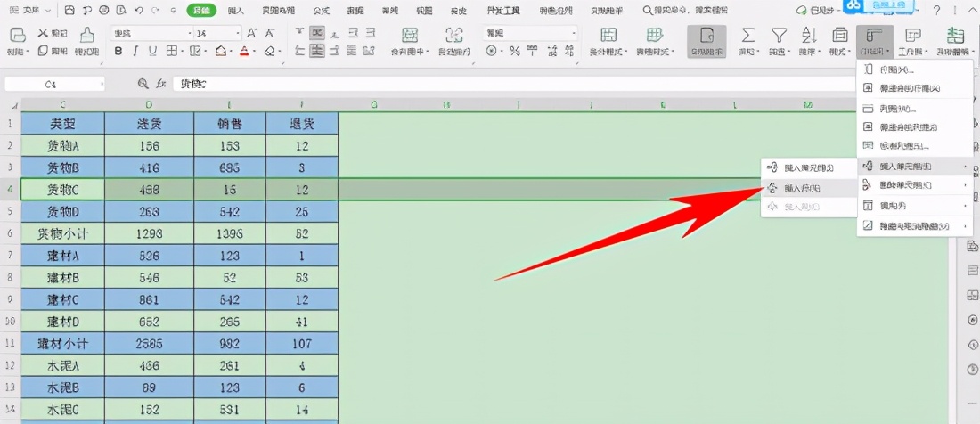Screen dimensions: 980x424
Task: Click the Cut scissors icon
Action: tap(43, 33)
